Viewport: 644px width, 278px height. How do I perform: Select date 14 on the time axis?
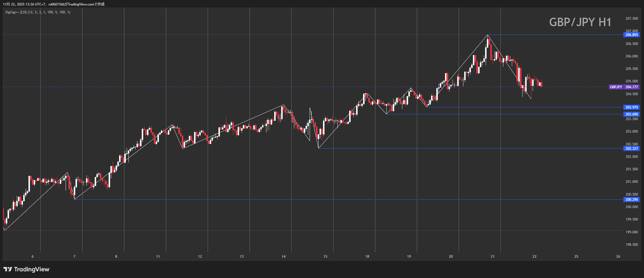click(284, 257)
